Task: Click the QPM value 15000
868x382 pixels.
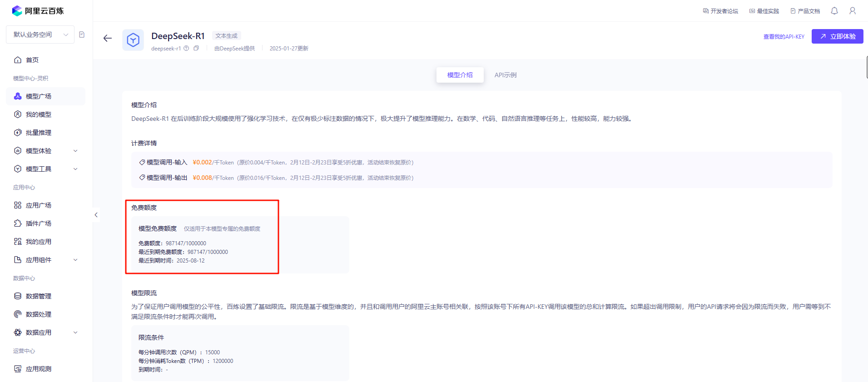Action: pyautogui.click(x=212, y=352)
